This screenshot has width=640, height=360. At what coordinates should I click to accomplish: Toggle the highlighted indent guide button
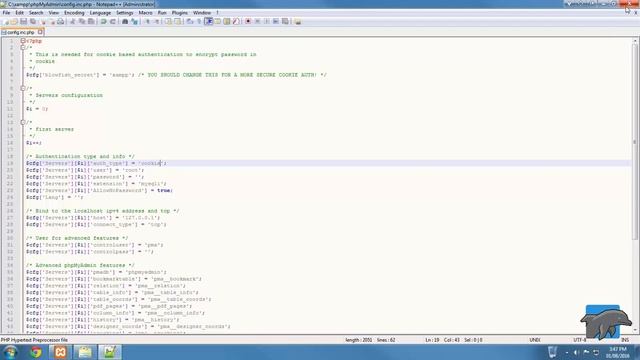(x=209, y=21)
